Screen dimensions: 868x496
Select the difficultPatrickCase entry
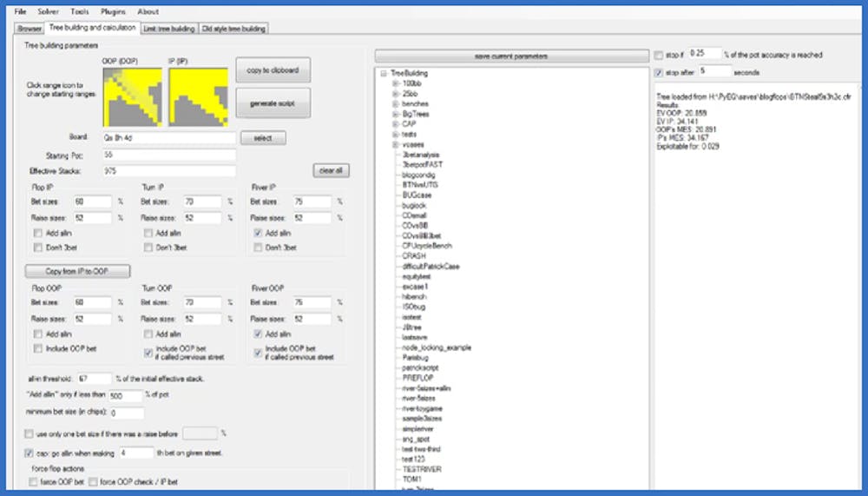pyautogui.click(x=431, y=267)
